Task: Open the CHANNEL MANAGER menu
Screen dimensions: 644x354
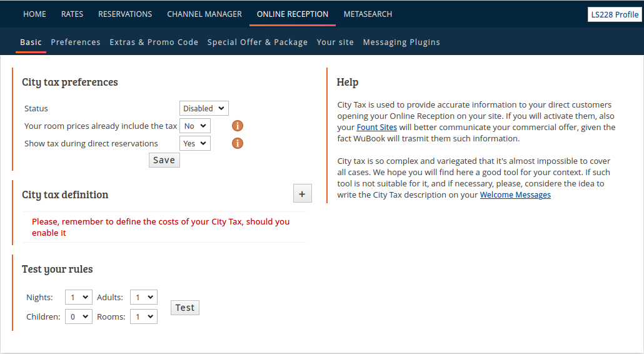Action: pyautogui.click(x=204, y=14)
